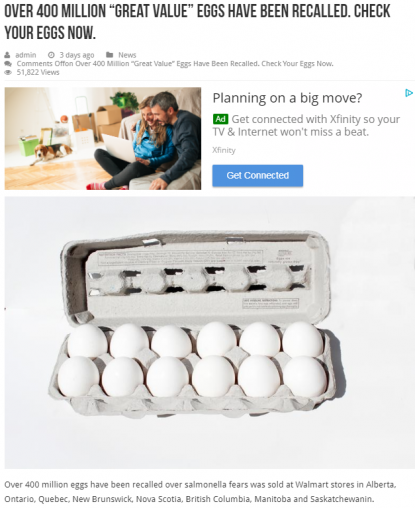Click the article paragraph about salmonella fears
415x508 pixels.
pyautogui.click(x=200, y=492)
